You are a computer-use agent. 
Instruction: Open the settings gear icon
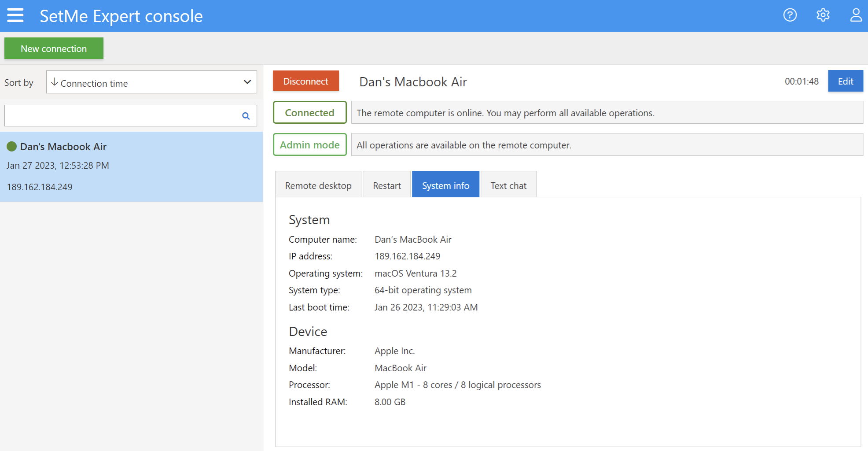[823, 15]
